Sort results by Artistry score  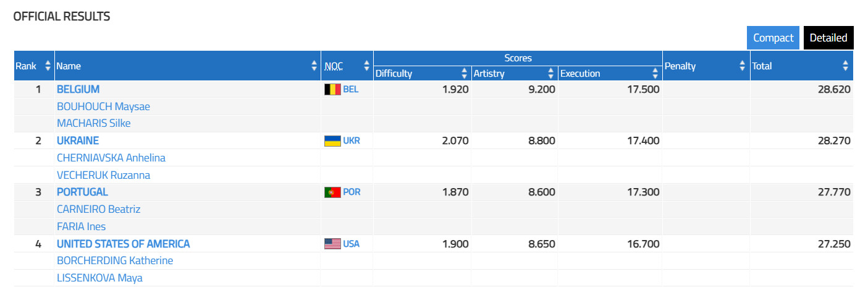coord(551,74)
